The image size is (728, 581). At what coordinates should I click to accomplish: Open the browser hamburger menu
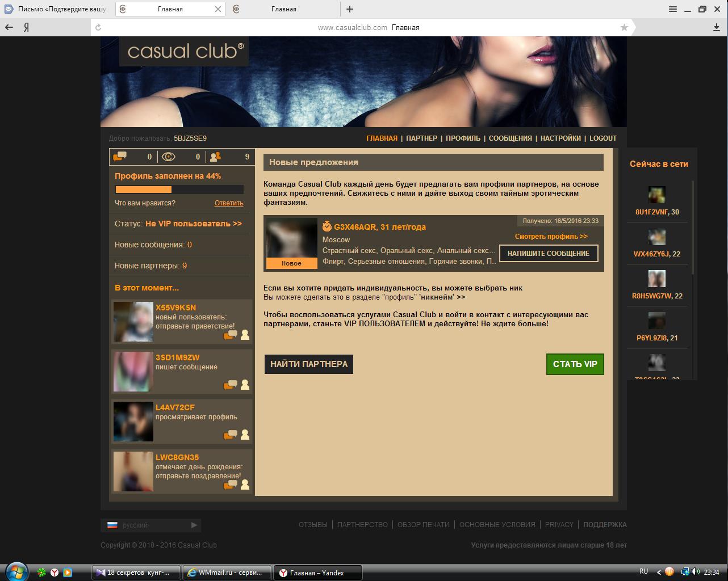(673, 9)
